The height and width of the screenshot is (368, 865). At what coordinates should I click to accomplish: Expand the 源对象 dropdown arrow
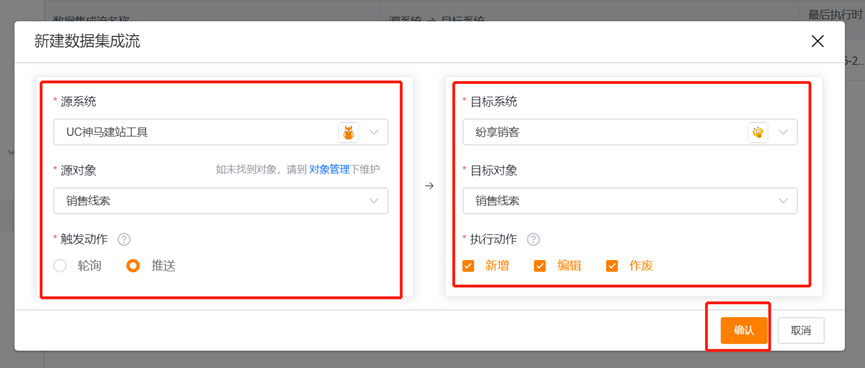(374, 201)
